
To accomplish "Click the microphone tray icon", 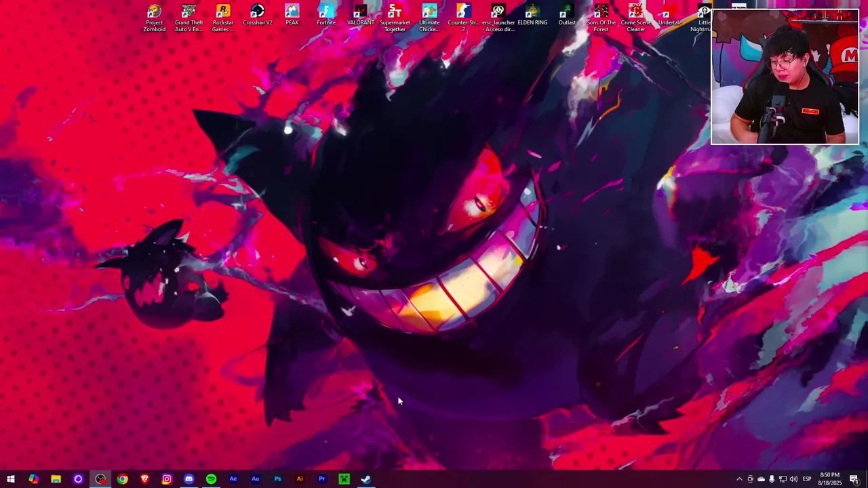I will point(772,479).
